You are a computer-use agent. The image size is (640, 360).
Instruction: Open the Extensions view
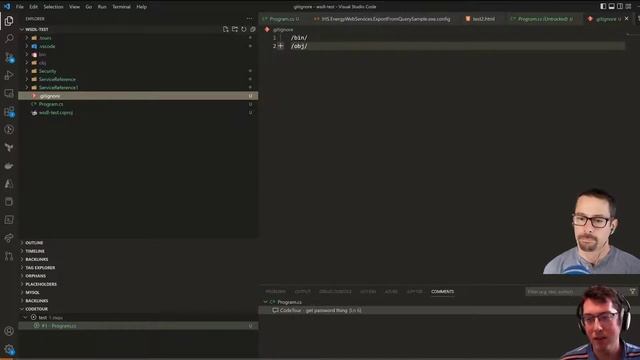pos(9,112)
